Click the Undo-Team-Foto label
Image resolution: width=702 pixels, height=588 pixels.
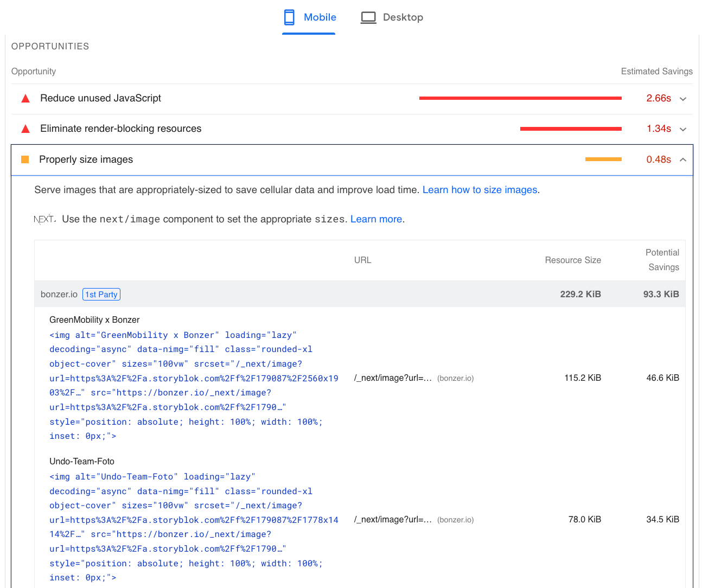(82, 462)
